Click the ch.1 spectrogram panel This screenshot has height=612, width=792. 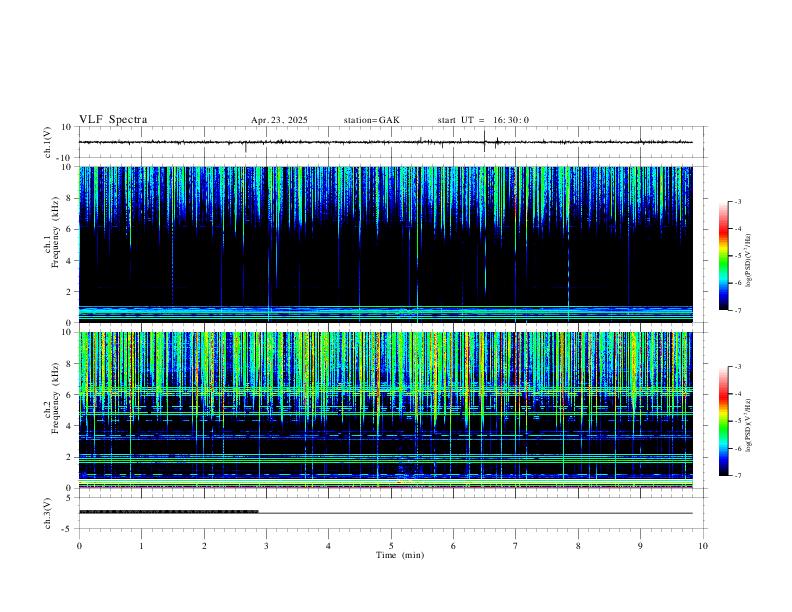point(385,244)
